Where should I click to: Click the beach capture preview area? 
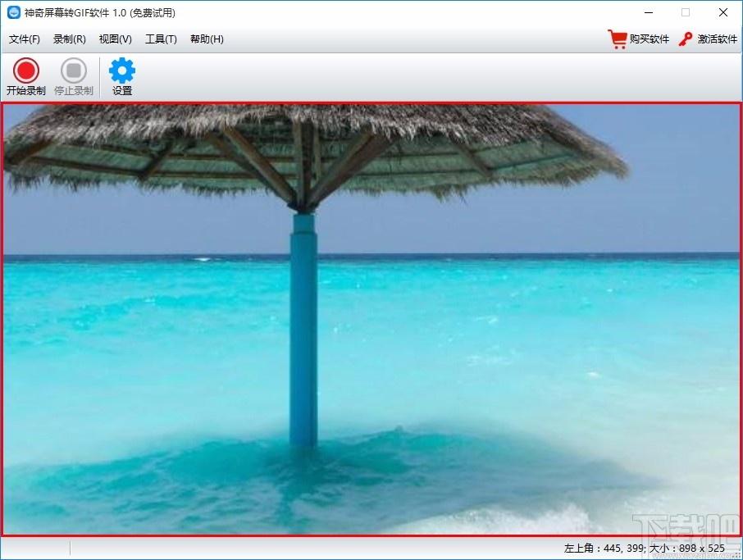[371, 319]
